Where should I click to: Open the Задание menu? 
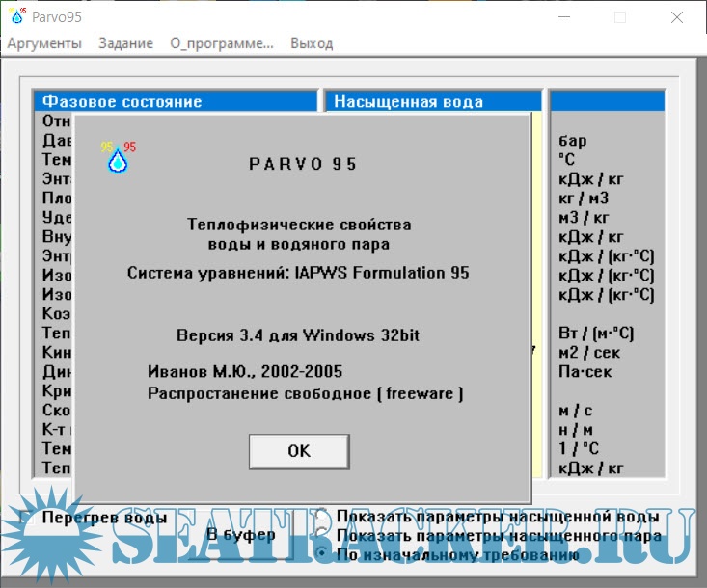coord(125,43)
